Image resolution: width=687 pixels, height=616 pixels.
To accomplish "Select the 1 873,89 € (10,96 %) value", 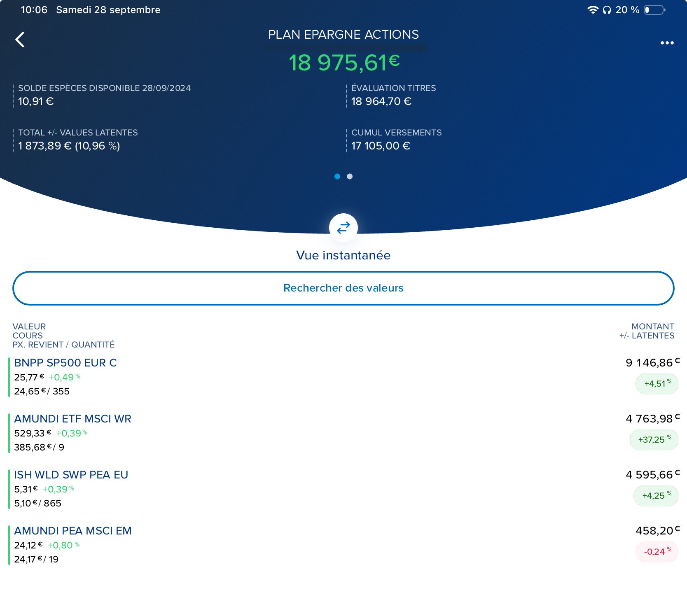I will 69,146.
